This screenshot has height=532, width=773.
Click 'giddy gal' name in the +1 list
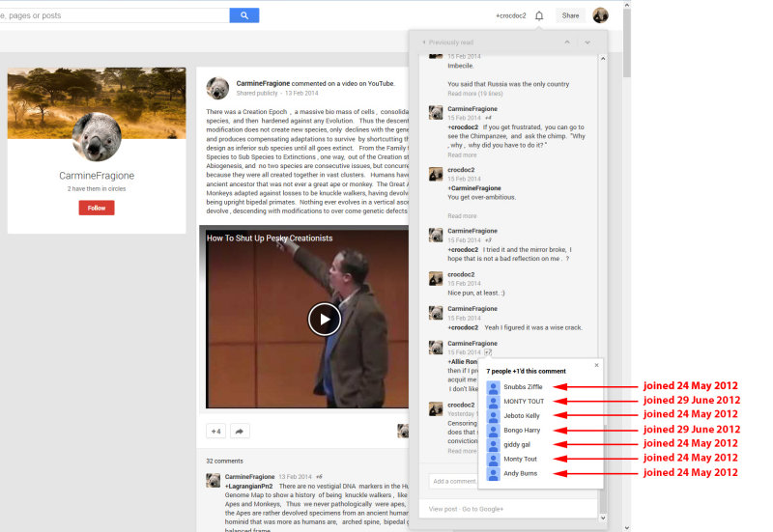point(517,445)
